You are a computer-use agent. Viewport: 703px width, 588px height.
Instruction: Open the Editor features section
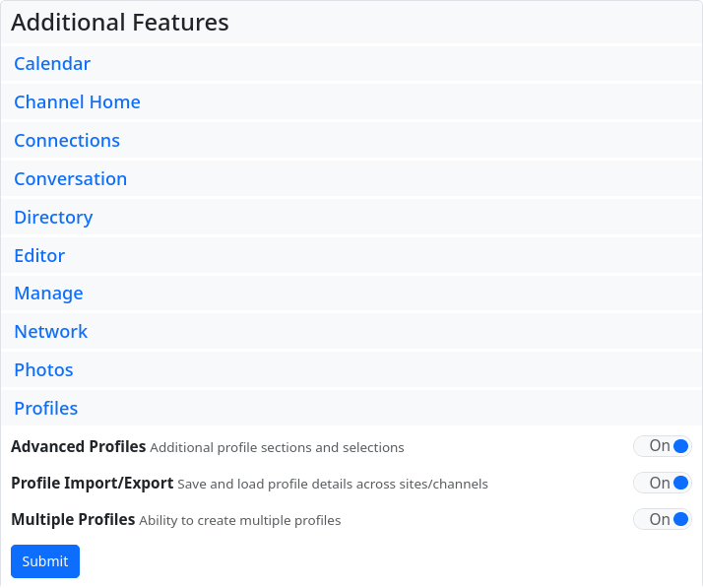point(39,256)
